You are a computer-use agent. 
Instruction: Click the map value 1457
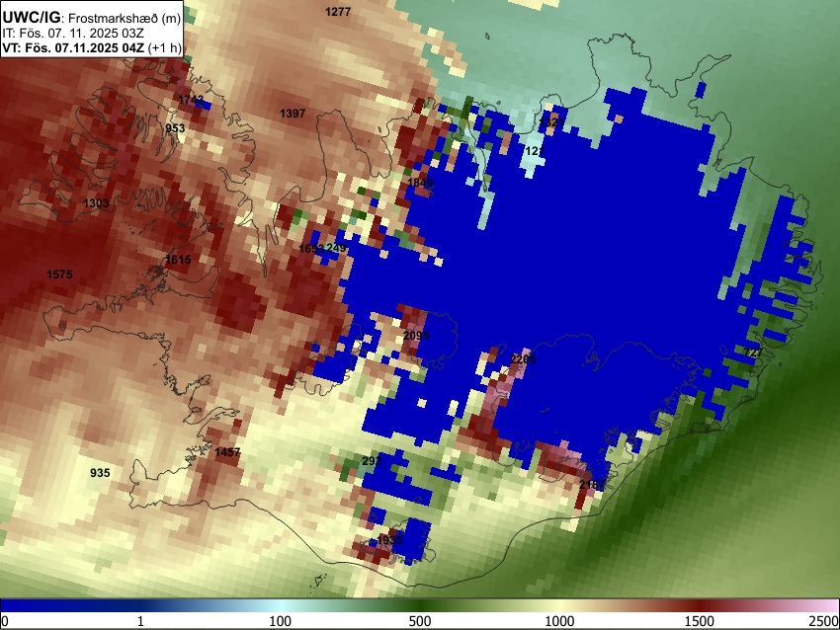pyautogui.click(x=227, y=451)
